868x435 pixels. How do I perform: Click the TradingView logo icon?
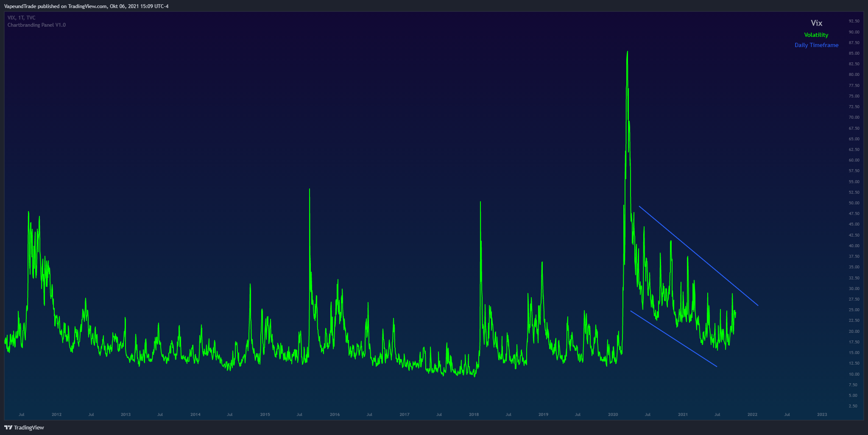pyautogui.click(x=8, y=427)
